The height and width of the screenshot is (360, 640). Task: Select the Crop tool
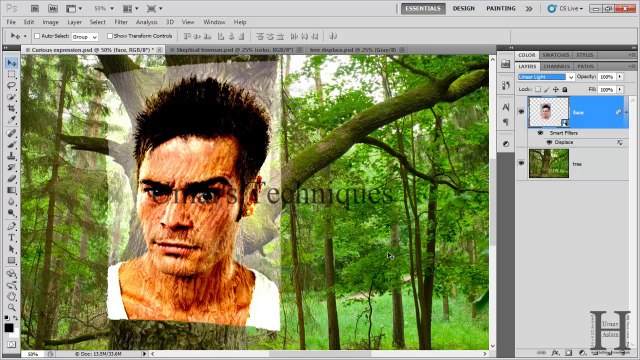(11, 109)
